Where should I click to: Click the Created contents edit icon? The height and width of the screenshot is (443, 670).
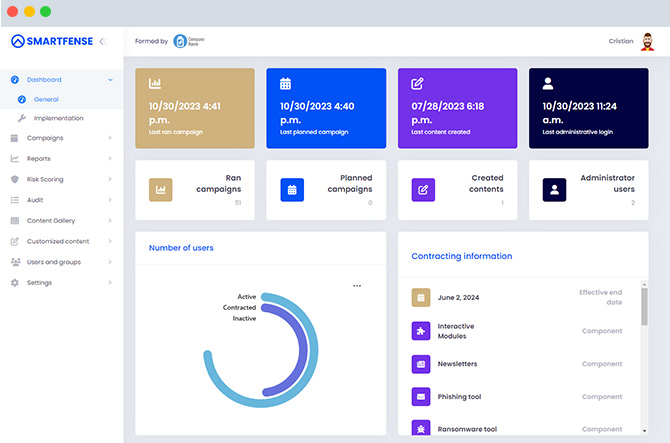point(423,190)
